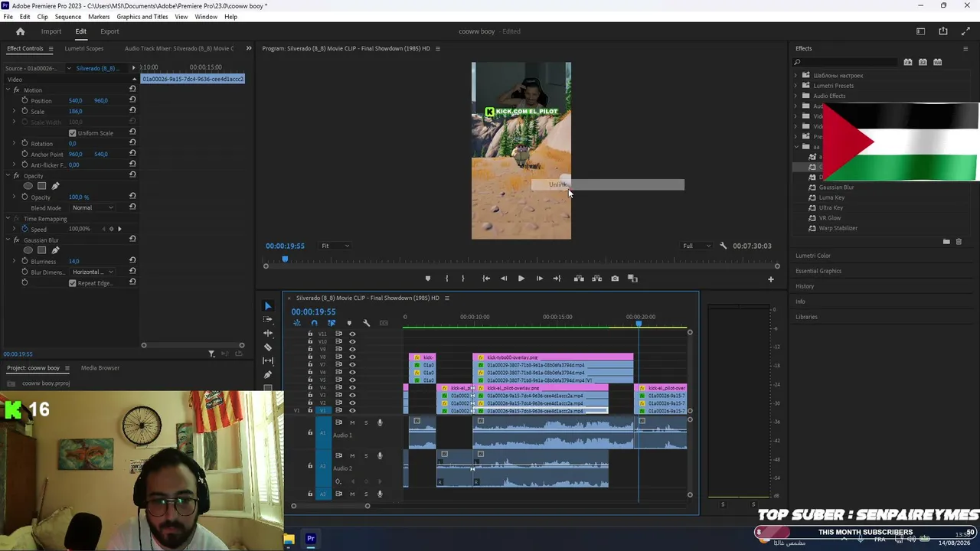Open the File menu
Image resolution: width=980 pixels, height=551 pixels.
point(8,17)
